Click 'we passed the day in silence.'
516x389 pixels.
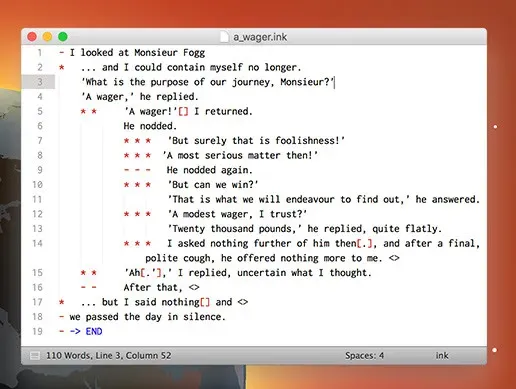click(x=147, y=317)
